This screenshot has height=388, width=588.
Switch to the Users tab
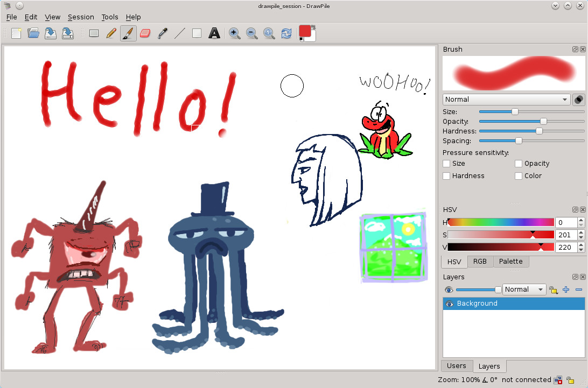(x=457, y=365)
